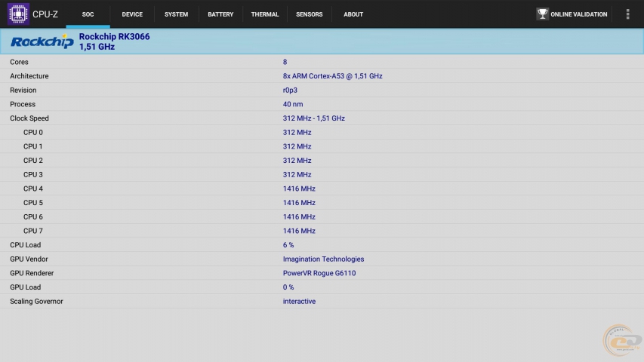Click the interactive governor value
644x362 pixels.
coord(299,301)
